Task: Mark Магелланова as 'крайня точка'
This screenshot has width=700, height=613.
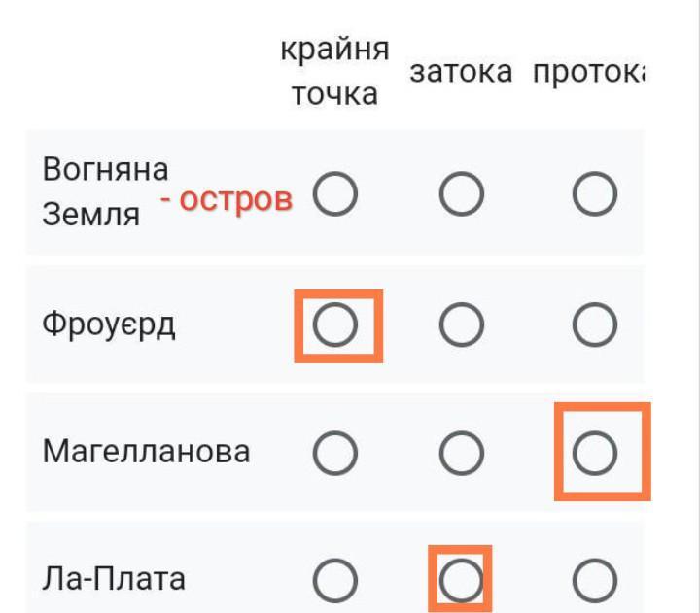Action: click(x=335, y=453)
